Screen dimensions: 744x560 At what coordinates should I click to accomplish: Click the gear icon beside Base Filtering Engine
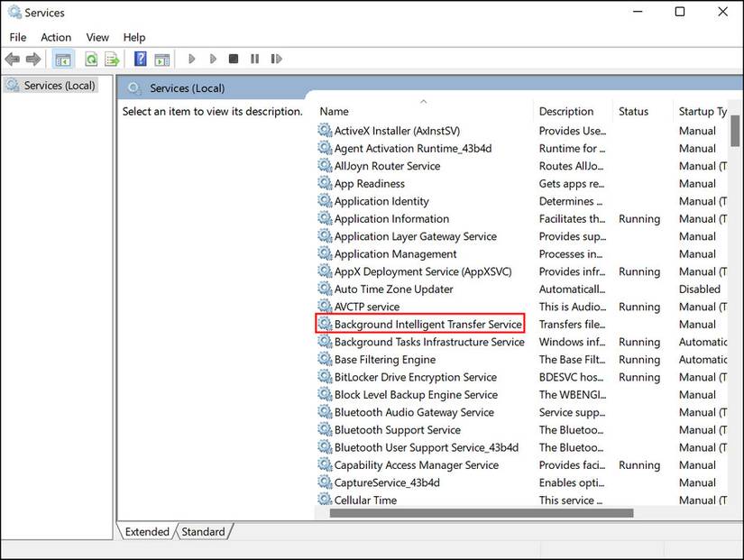(x=325, y=359)
